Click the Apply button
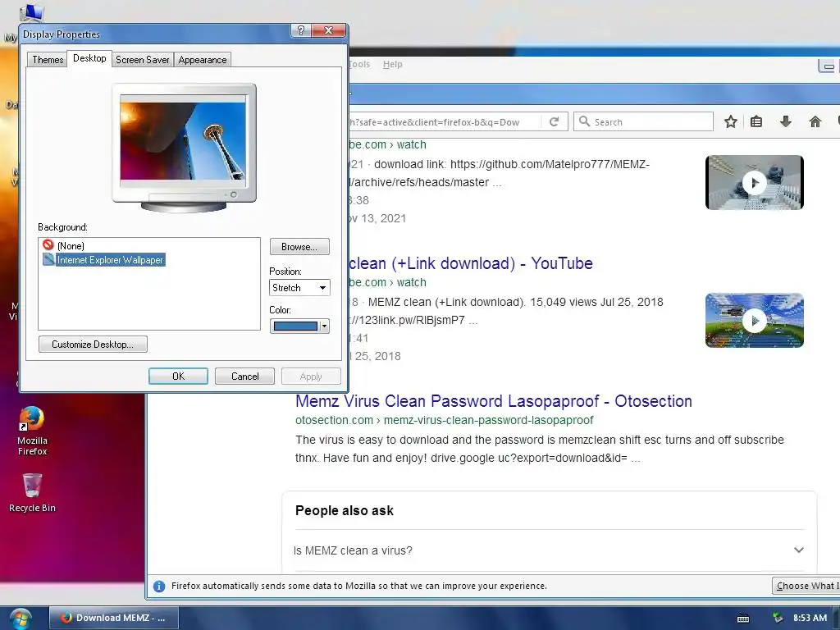The image size is (840, 630). tap(311, 376)
